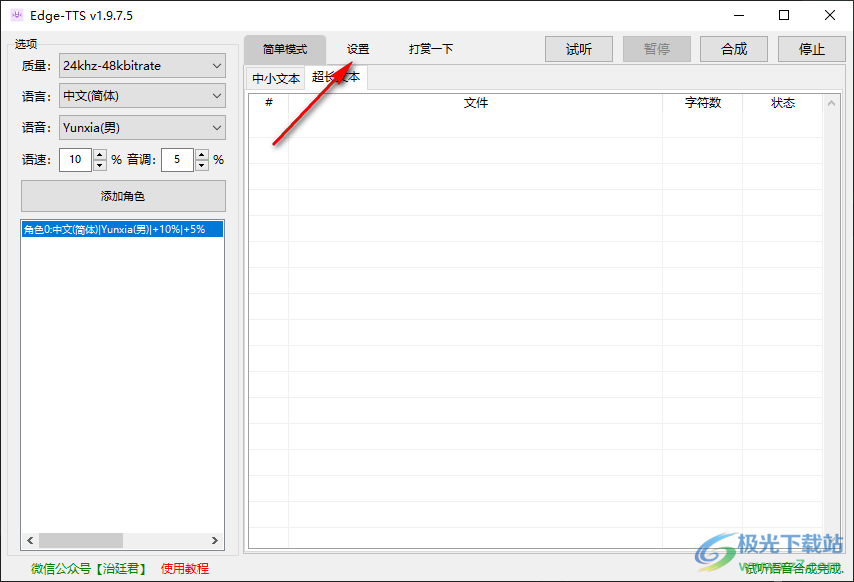Click the 停止 stop button

click(x=812, y=50)
